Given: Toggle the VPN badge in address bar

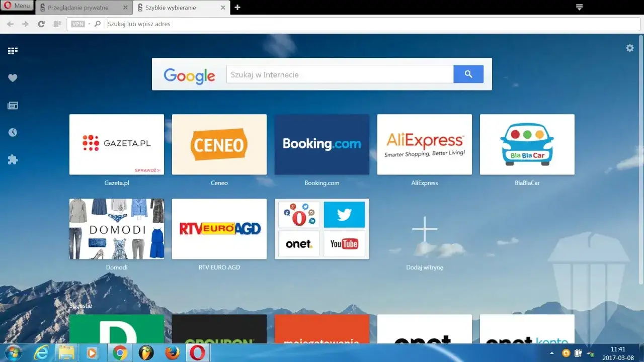Looking at the screenshot, I should tap(78, 24).
